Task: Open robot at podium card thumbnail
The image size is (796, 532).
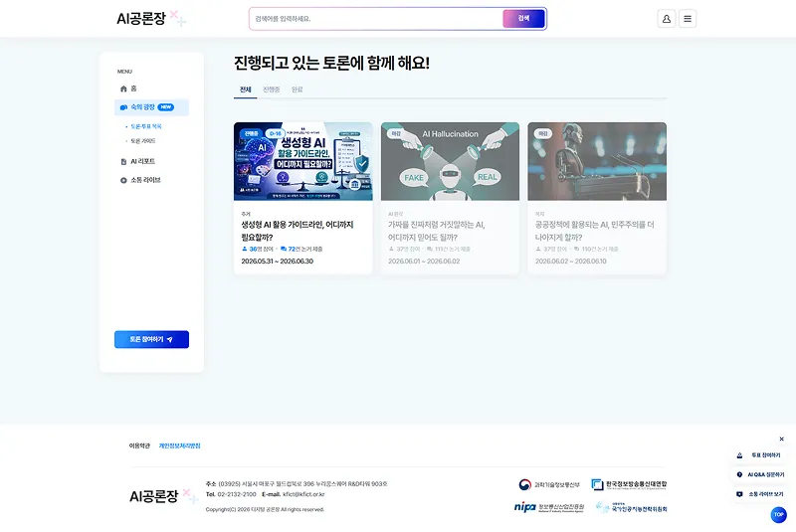Action: tap(597, 161)
